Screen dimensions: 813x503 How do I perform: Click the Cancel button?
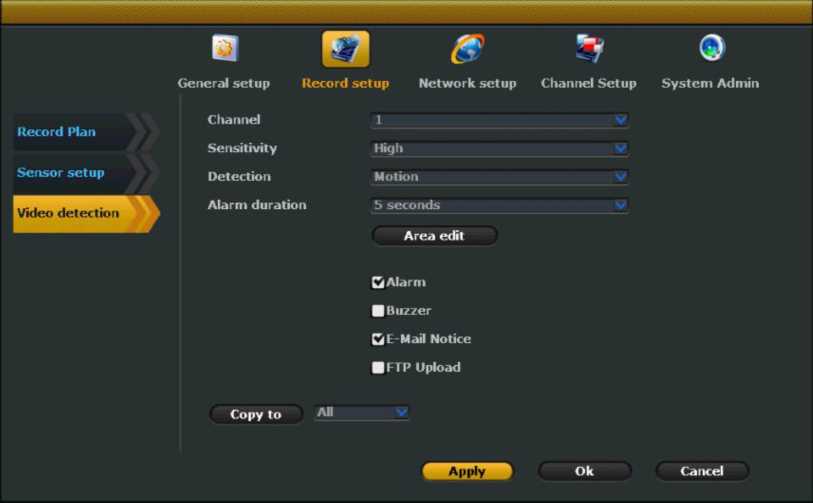(702, 471)
